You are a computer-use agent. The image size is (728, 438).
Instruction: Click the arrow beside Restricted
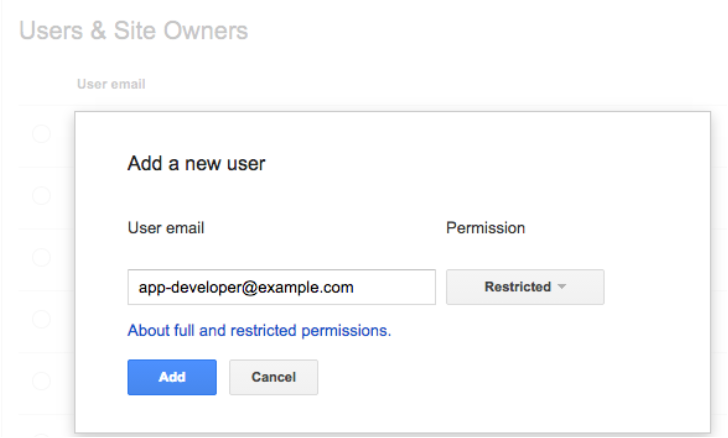(562, 287)
